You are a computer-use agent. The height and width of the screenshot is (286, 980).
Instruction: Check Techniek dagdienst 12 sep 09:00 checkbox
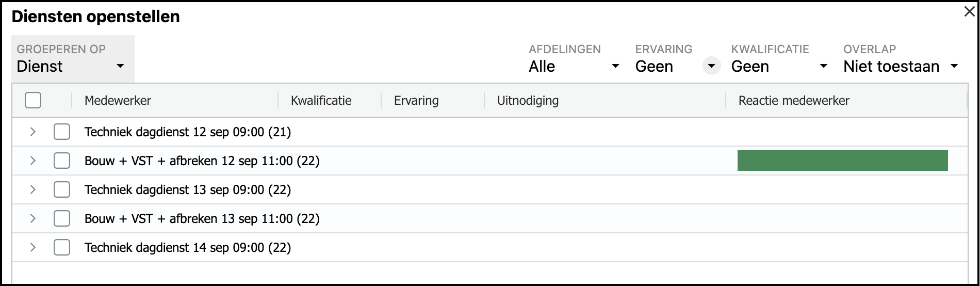click(x=62, y=132)
